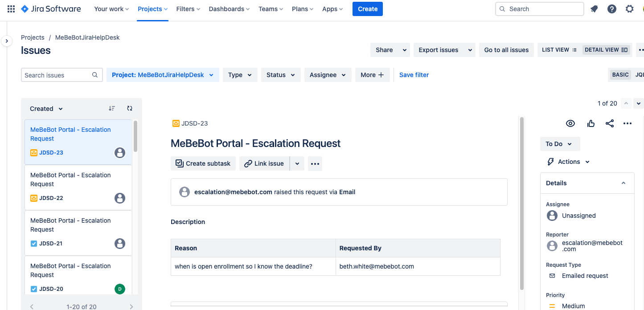Click the watch issue eye icon

[570, 123]
